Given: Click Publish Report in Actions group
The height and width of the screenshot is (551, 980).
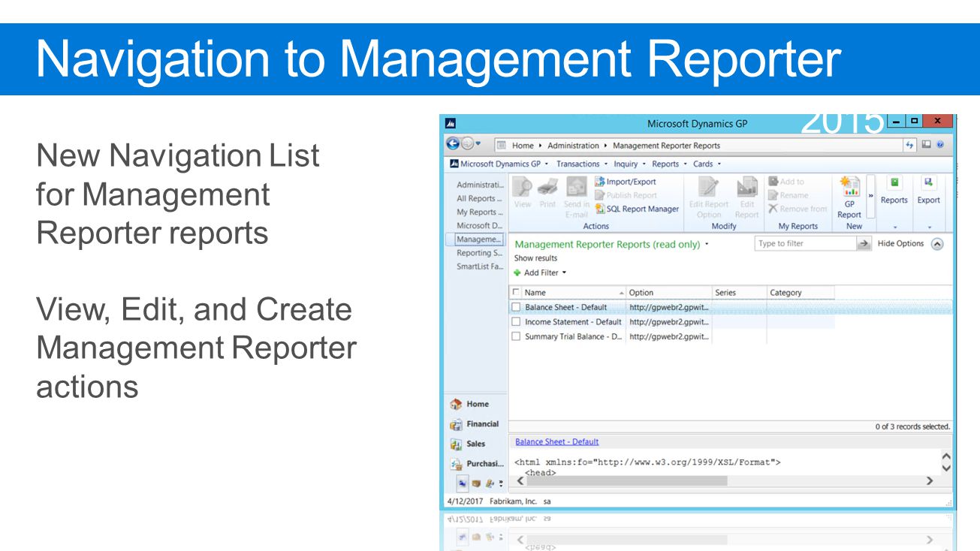Looking at the screenshot, I should point(626,195).
